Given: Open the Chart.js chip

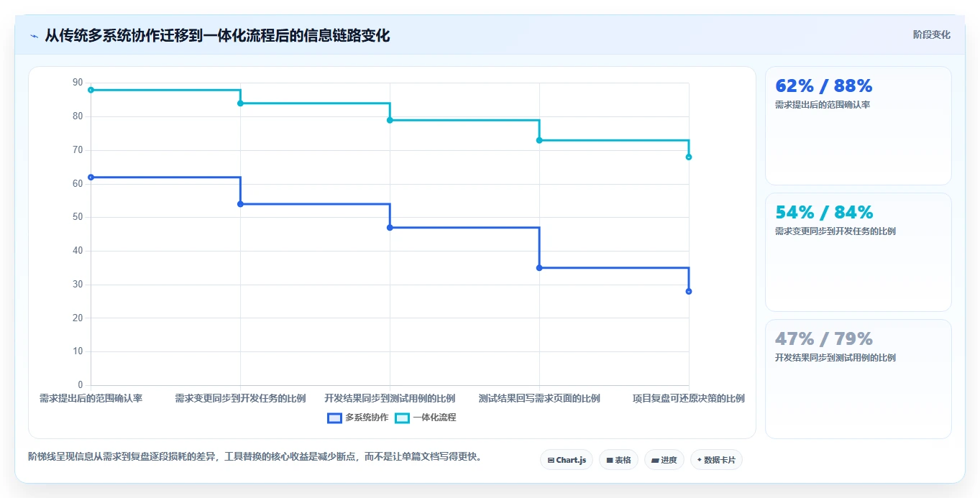Looking at the screenshot, I should (x=567, y=460).
